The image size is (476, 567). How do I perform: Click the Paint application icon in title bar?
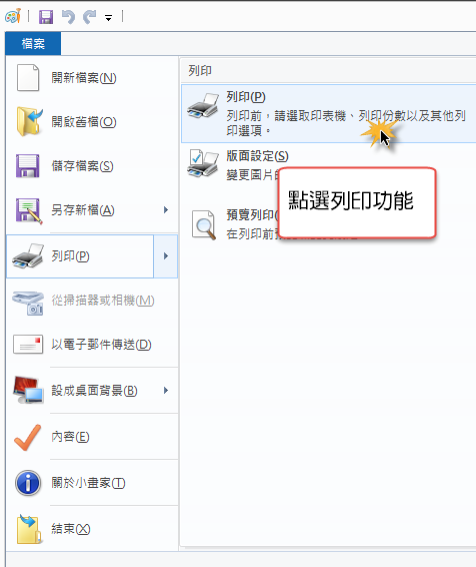(13, 16)
